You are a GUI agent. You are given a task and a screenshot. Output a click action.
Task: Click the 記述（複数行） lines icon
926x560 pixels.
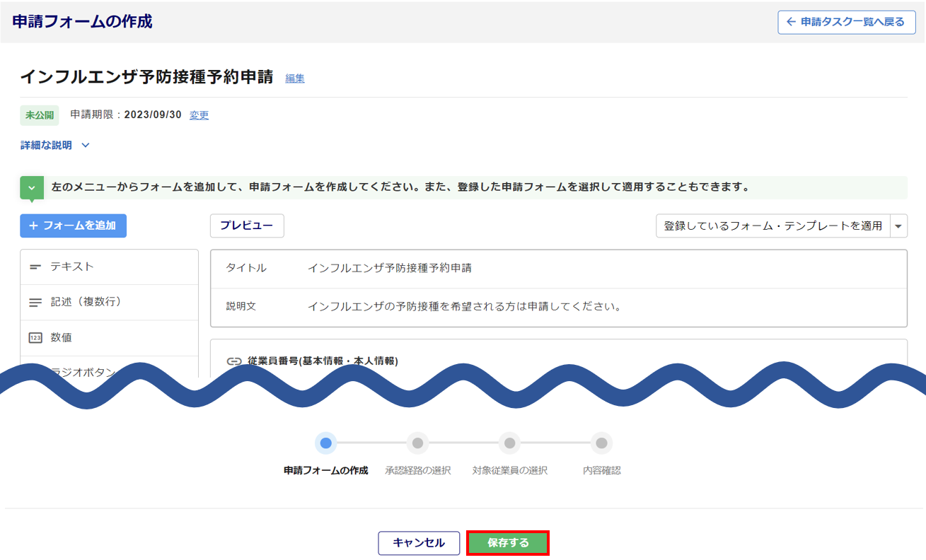(35, 303)
